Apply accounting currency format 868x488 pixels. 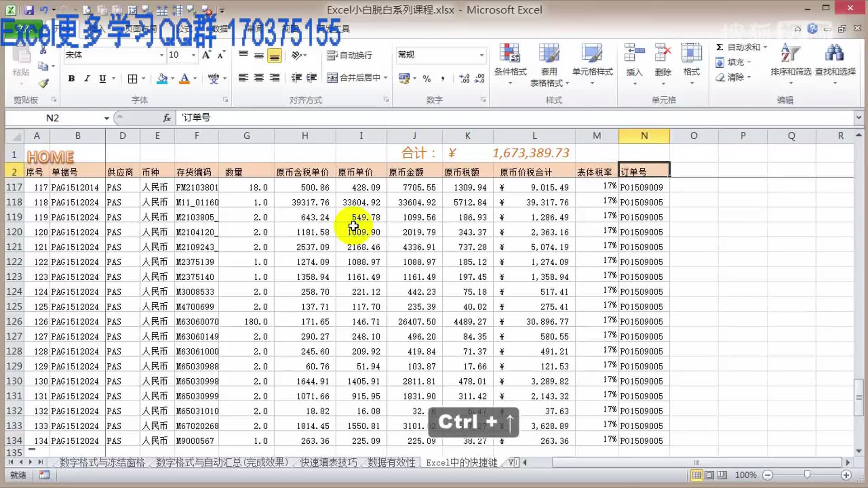click(x=404, y=79)
